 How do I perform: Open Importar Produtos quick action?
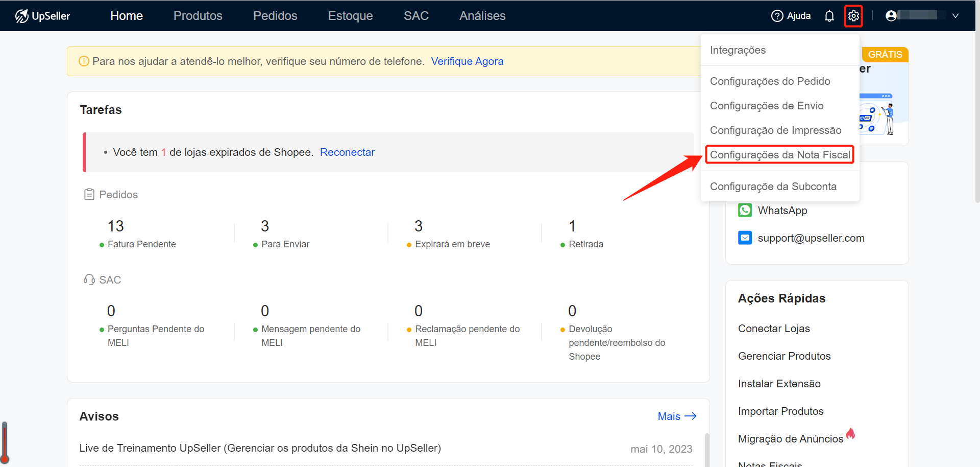tap(780, 411)
